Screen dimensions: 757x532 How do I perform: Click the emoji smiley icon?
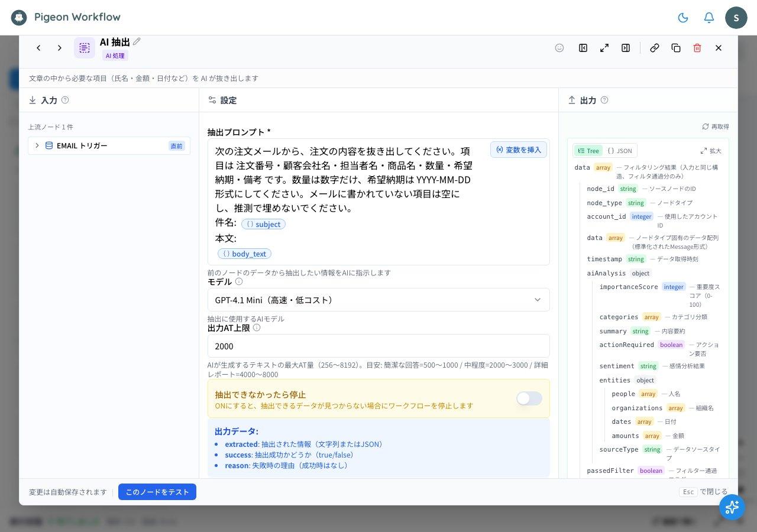tap(559, 48)
